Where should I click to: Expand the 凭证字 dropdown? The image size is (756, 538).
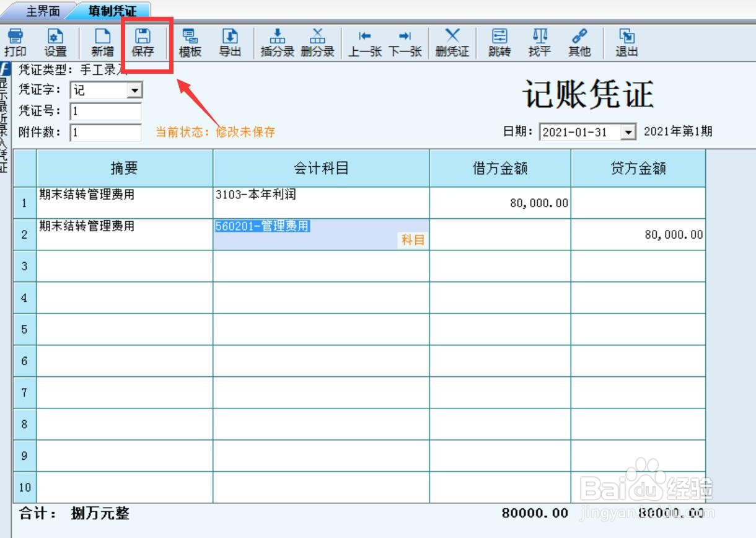[134, 90]
